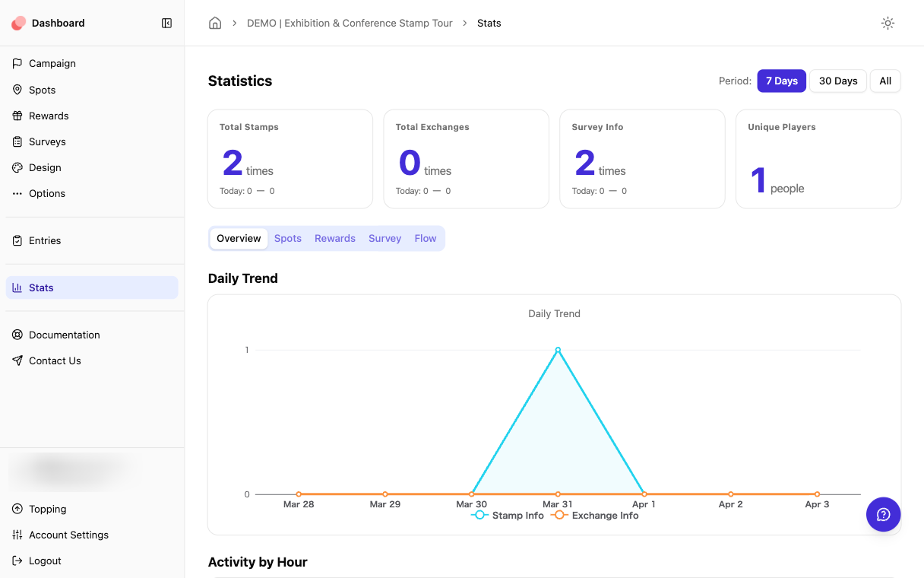Viewport: 924px width, 578px height.
Task: Switch to the Rewards stats tab
Action: coord(335,238)
